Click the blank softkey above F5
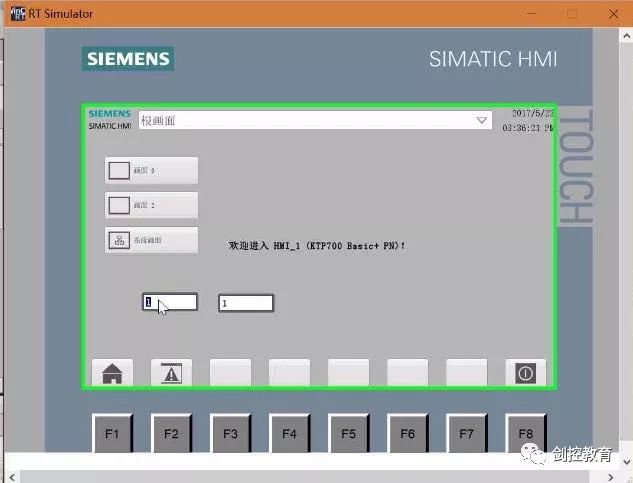Image resolution: width=633 pixels, height=483 pixels. (x=348, y=373)
